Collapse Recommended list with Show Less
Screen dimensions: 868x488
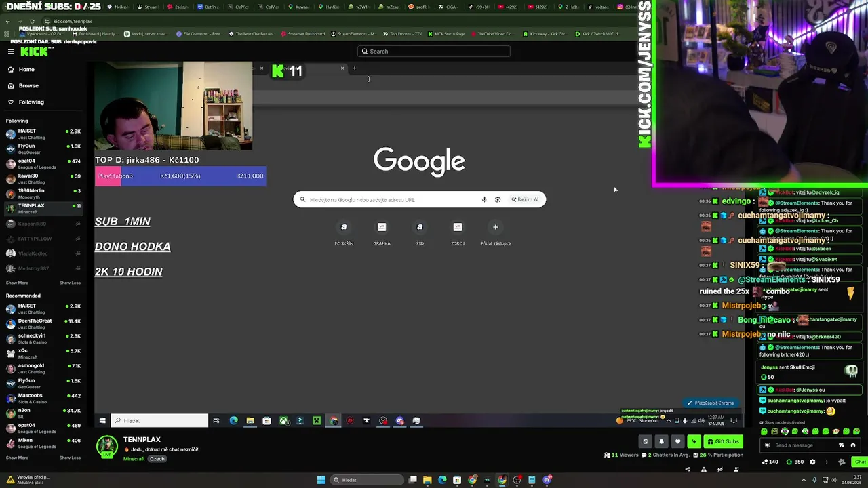pos(70,457)
